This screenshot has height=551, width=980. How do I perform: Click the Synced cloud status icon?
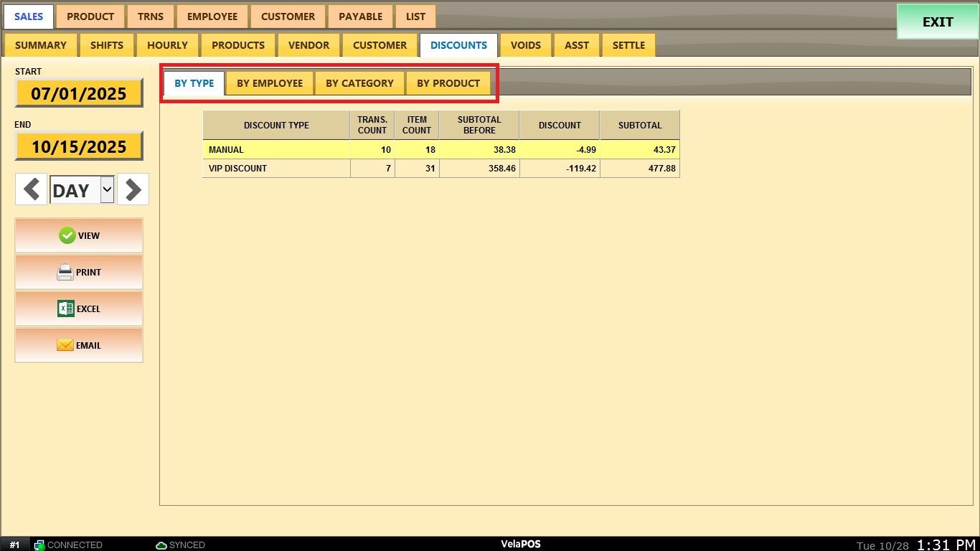[161, 545]
